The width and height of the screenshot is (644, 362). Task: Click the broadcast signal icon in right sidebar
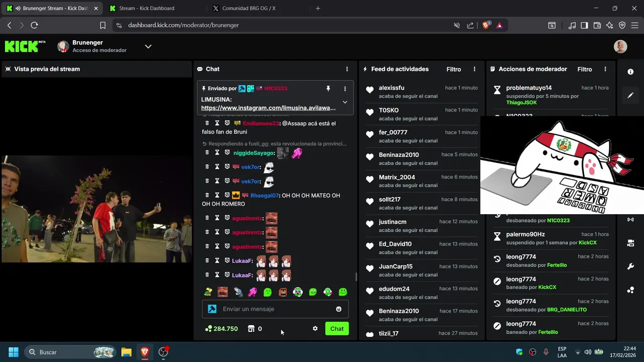(x=630, y=220)
